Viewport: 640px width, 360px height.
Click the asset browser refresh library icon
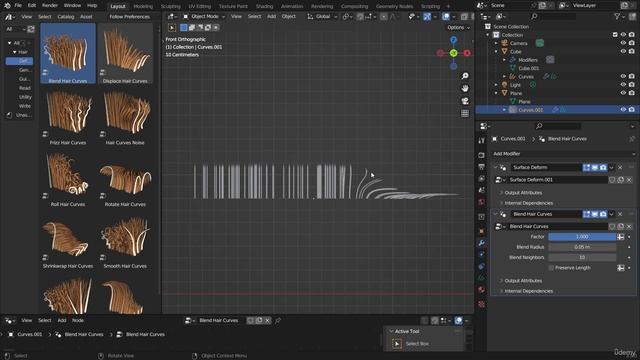pyautogui.click(x=31, y=29)
